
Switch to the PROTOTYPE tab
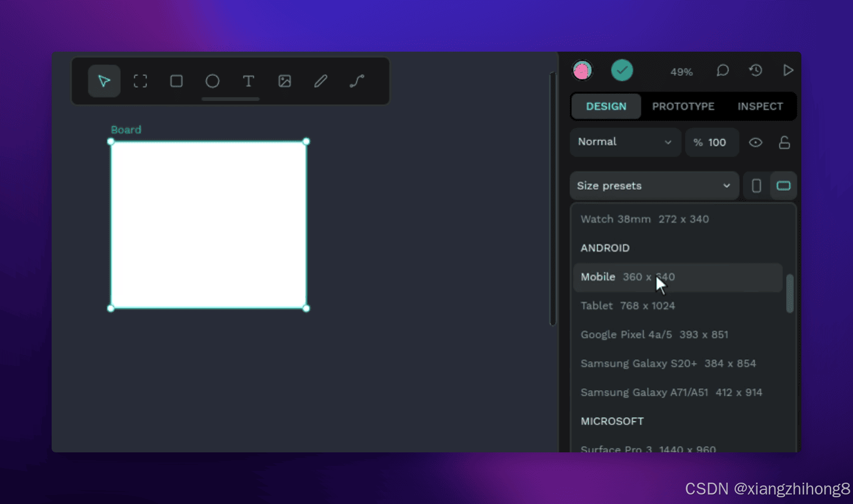pyautogui.click(x=683, y=107)
